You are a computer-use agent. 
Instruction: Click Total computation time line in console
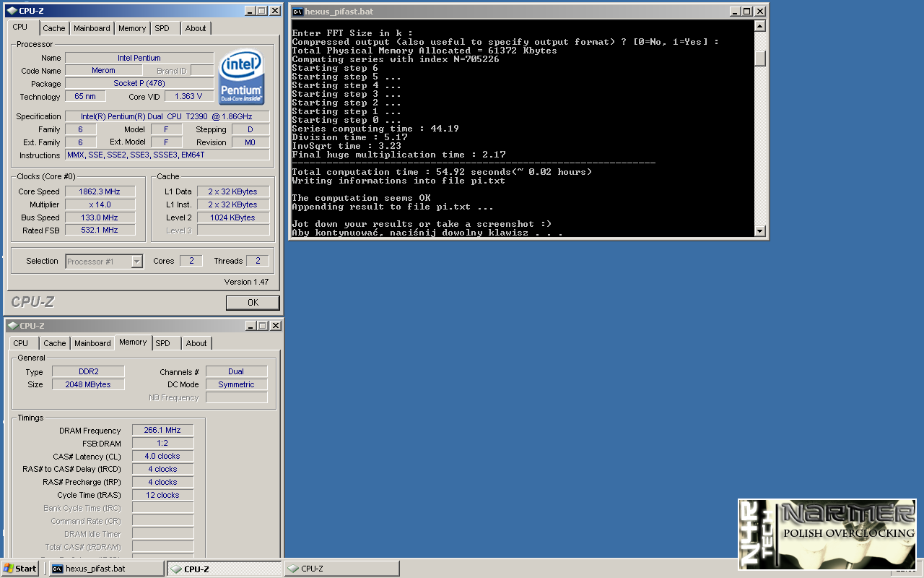[x=442, y=172]
